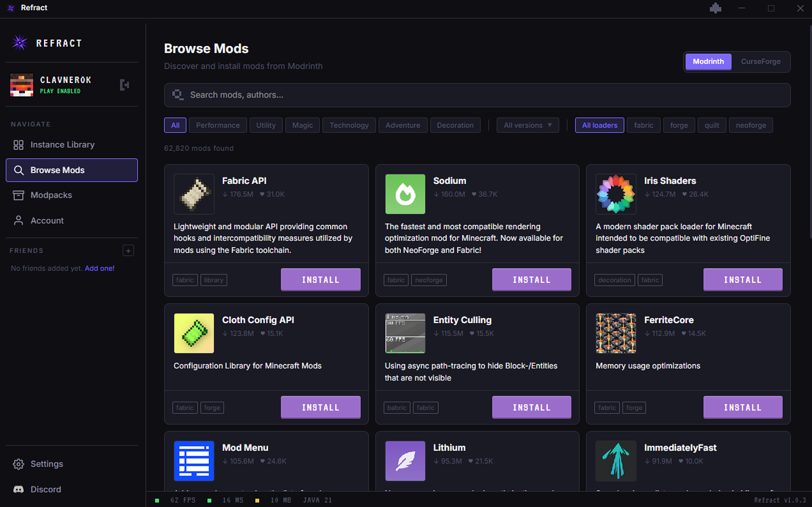Click the Refract v1.0.3 version label
Viewport: 812px width, 507px height.
coord(780,500)
